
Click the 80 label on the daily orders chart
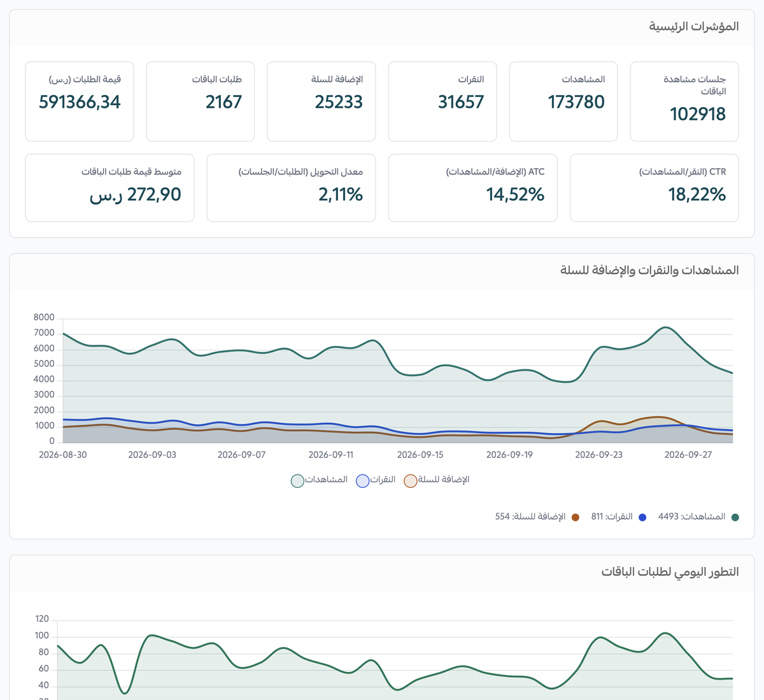[43, 652]
